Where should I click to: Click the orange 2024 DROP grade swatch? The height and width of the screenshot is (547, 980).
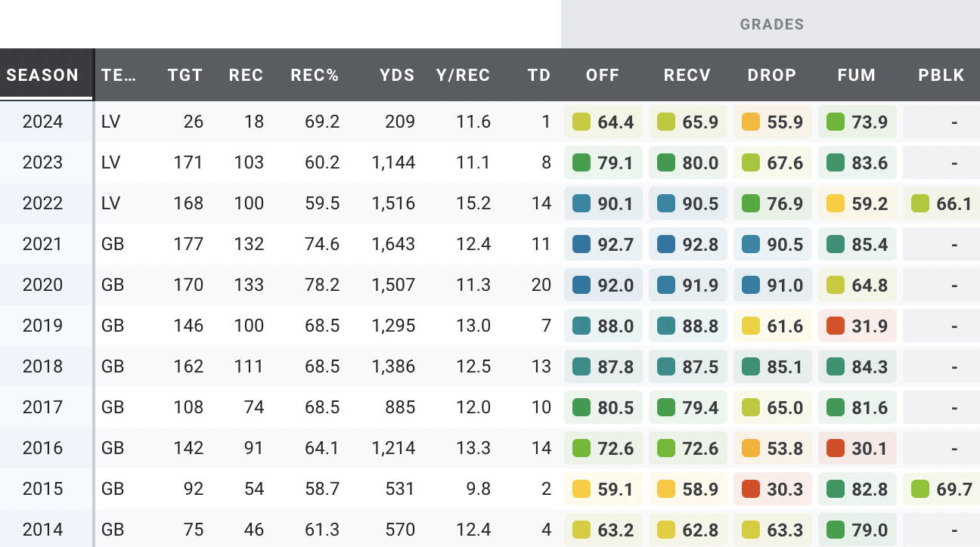(751, 122)
